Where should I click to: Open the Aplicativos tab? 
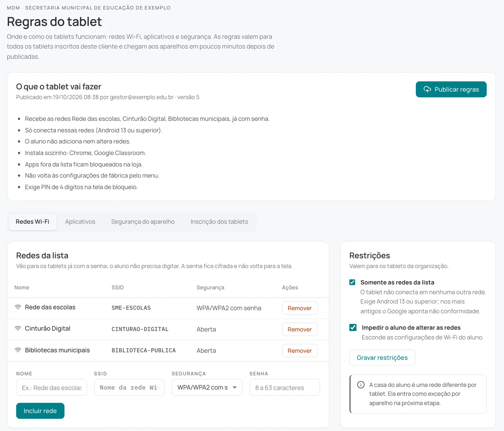[x=80, y=222]
